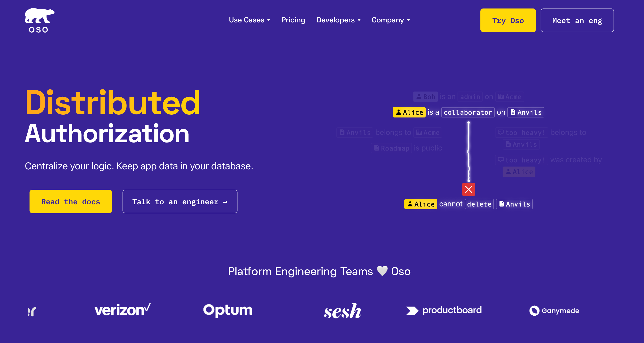The width and height of the screenshot is (644, 343).
Task: Click the productboard logo
Action: point(444,310)
